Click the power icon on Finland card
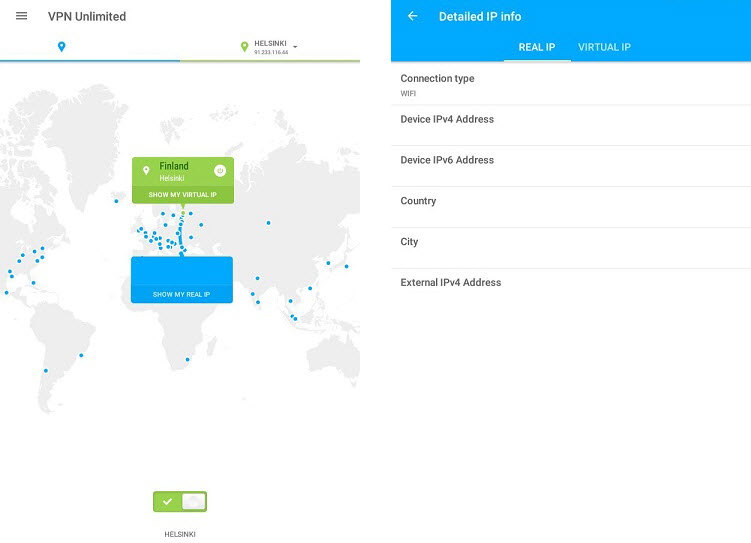This screenshot has height=543, width=751. (220, 170)
